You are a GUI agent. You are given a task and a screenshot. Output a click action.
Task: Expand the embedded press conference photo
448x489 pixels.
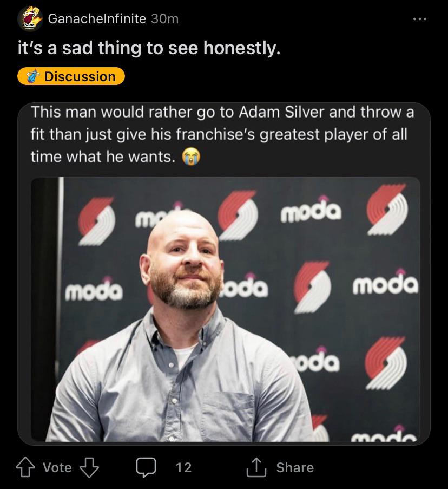(224, 309)
